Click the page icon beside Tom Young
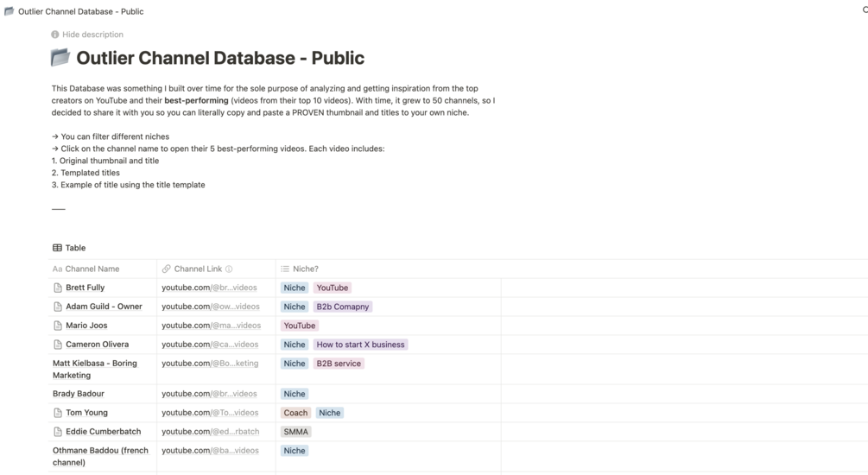 point(58,413)
